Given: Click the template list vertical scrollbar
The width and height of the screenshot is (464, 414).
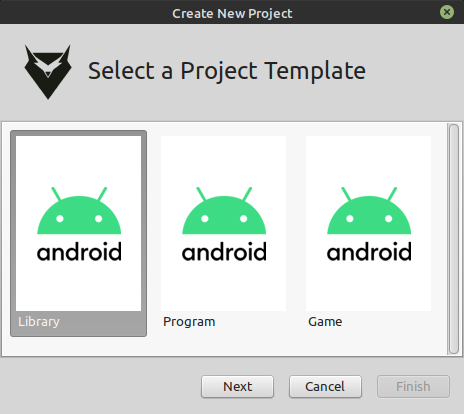Looking at the screenshot, I should [453, 239].
